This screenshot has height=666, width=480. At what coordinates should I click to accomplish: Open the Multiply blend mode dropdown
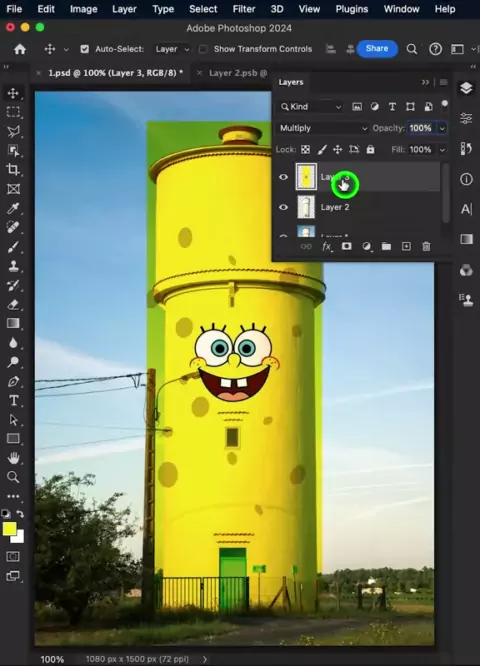point(322,128)
